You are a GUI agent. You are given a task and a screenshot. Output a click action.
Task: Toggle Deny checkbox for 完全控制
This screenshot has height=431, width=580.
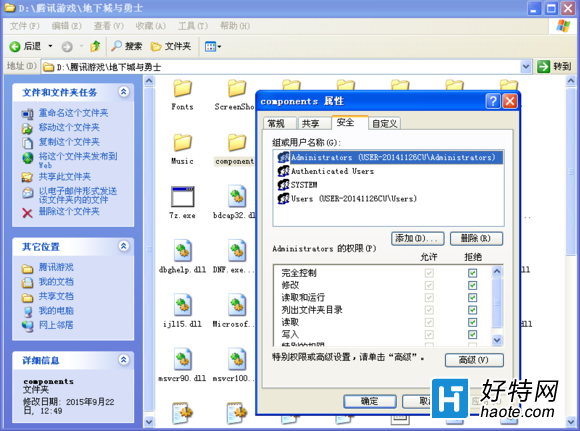[472, 273]
